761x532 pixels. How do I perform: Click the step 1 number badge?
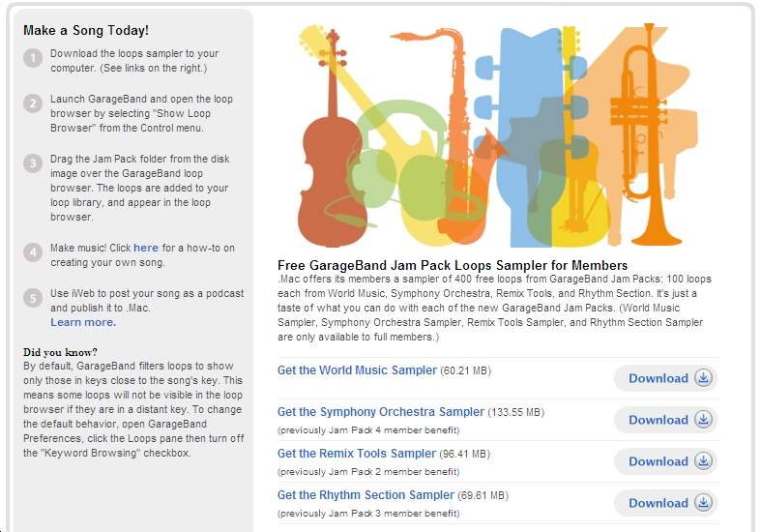(33, 58)
